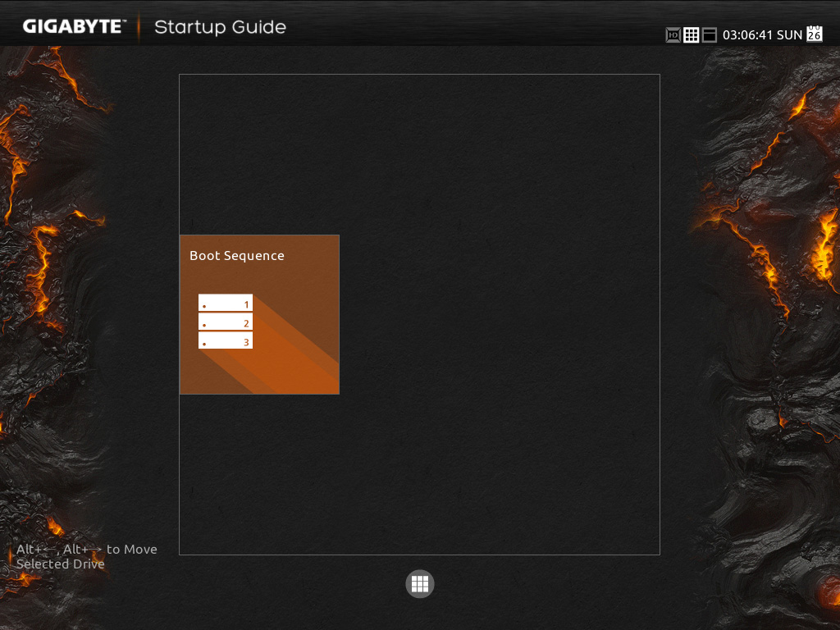Switch to Classic Setup window icon

coord(710,35)
